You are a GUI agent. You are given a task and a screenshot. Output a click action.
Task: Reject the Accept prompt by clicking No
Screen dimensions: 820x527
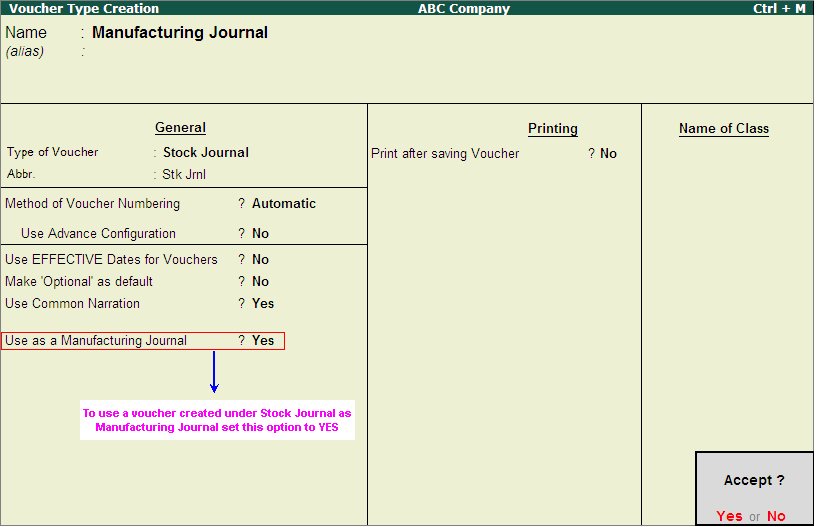pyautogui.click(x=776, y=516)
